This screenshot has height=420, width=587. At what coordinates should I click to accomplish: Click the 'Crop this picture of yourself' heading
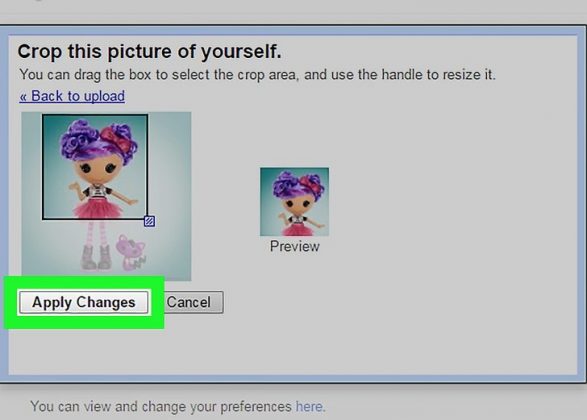click(149, 52)
